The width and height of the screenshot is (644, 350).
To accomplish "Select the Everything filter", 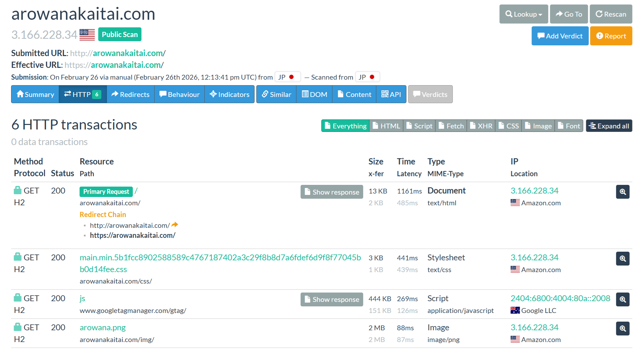I will point(345,126).
